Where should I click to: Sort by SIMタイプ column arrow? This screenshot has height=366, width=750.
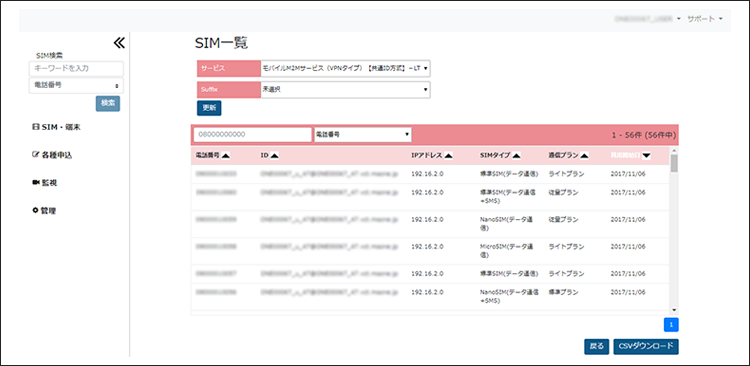pos(517,155)
